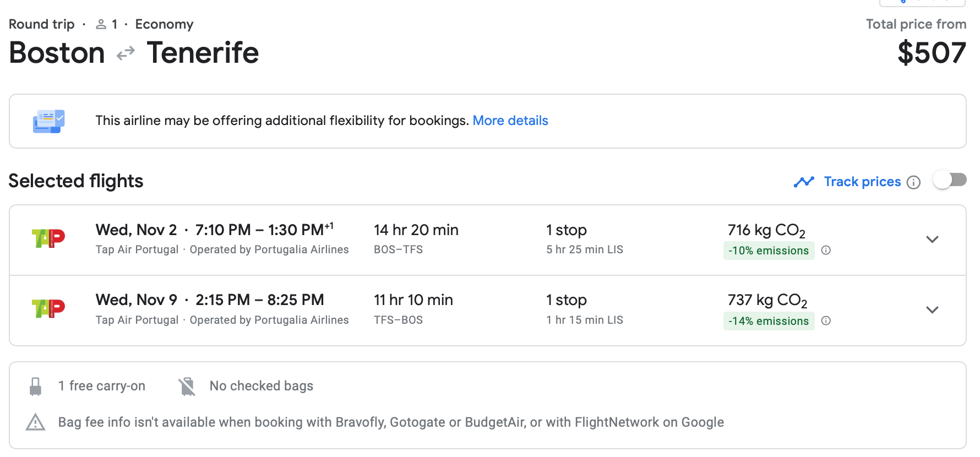Click the carry-on bag icon
Screen dimensions: 980x457
pos(35,387)
